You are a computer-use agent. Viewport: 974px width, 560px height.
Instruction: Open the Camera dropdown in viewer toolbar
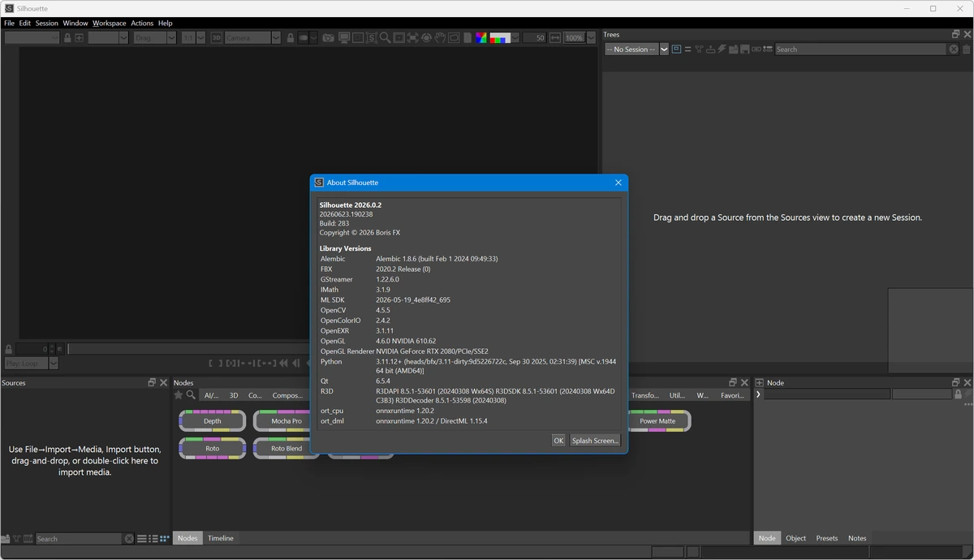coord(276,37)
